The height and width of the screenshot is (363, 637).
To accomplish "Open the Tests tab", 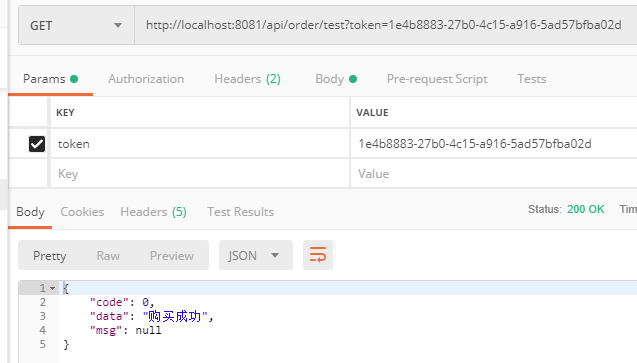I will [x=531, y=79].
